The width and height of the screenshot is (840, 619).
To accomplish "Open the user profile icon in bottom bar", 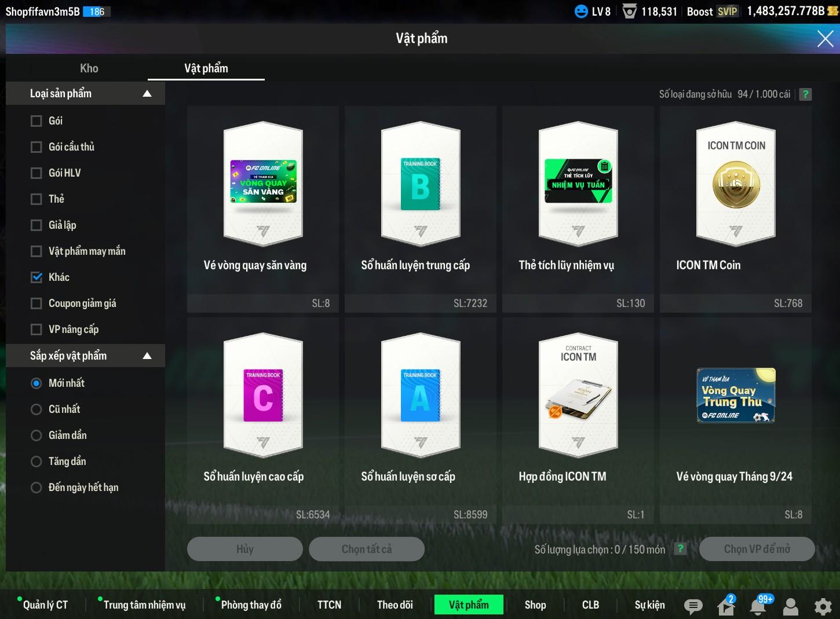I will click(x=790, y=606).
